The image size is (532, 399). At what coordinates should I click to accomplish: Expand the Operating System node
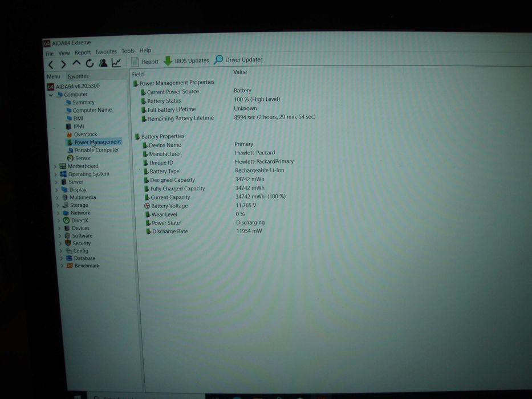pos(56,174)
